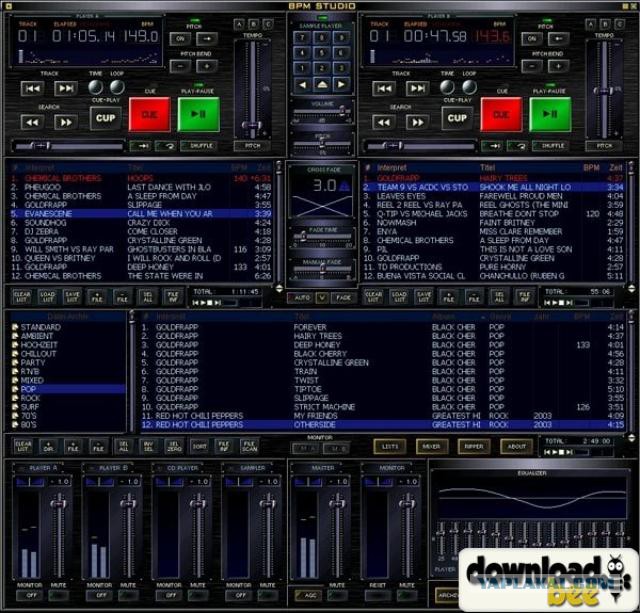The width and height of the screenshot is (640, 613).
Task: Click the FADE crossfade button
Action: pos(343,298)
